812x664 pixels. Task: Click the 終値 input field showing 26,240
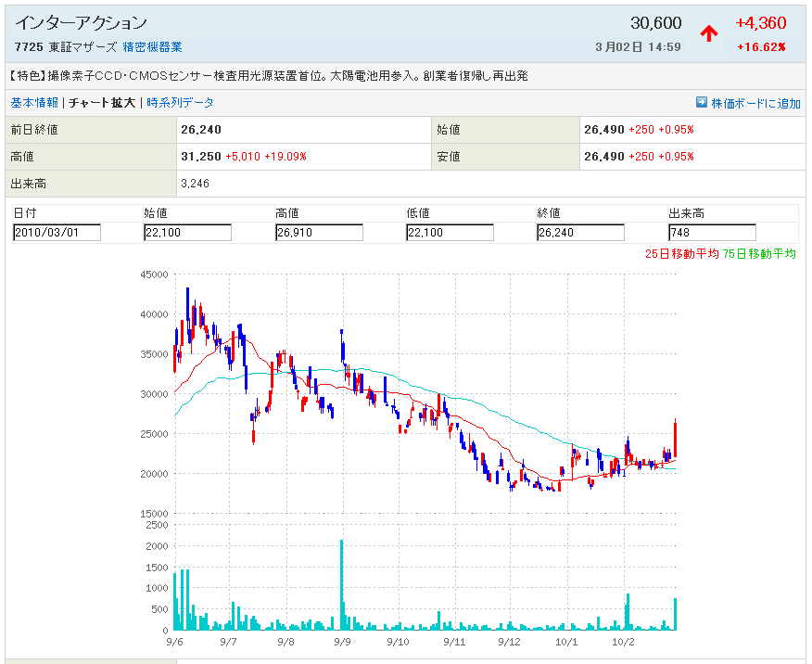pyautogui.click(x=580, y=233)
